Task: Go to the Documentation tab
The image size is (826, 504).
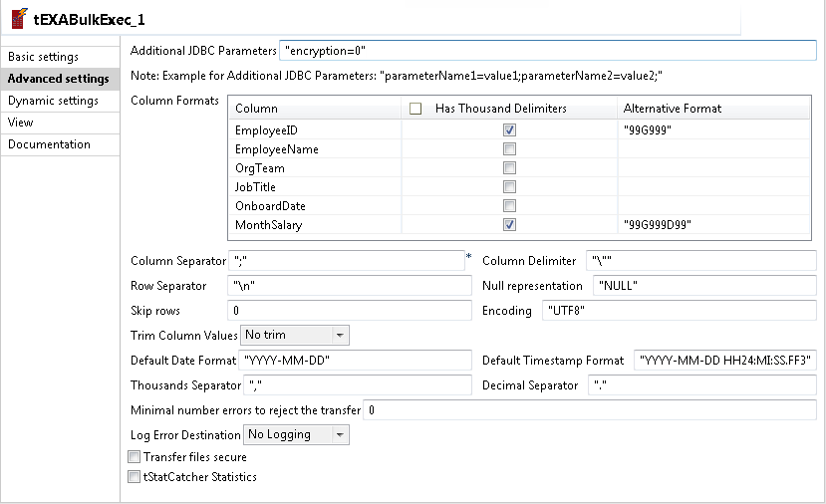Action: pyautogui.click(x=49, y=144)
